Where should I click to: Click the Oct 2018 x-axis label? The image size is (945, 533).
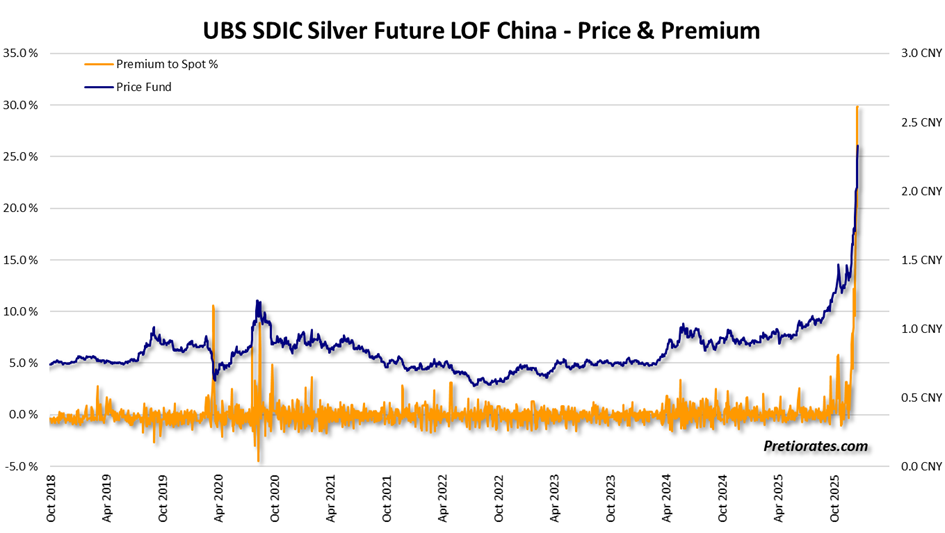tap(51, 499)
